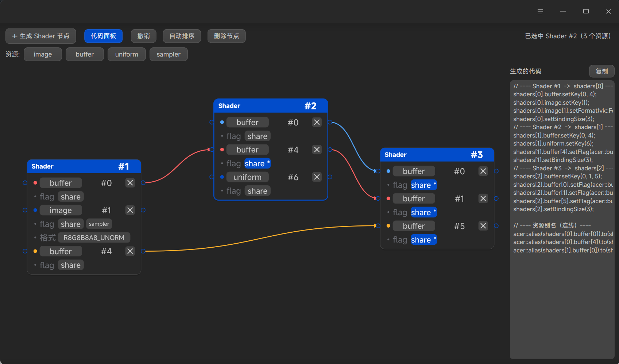
Task: Toggle share flag on Shader #2 uniform #6
Action: pyautogui.click(x=258, y=191)
